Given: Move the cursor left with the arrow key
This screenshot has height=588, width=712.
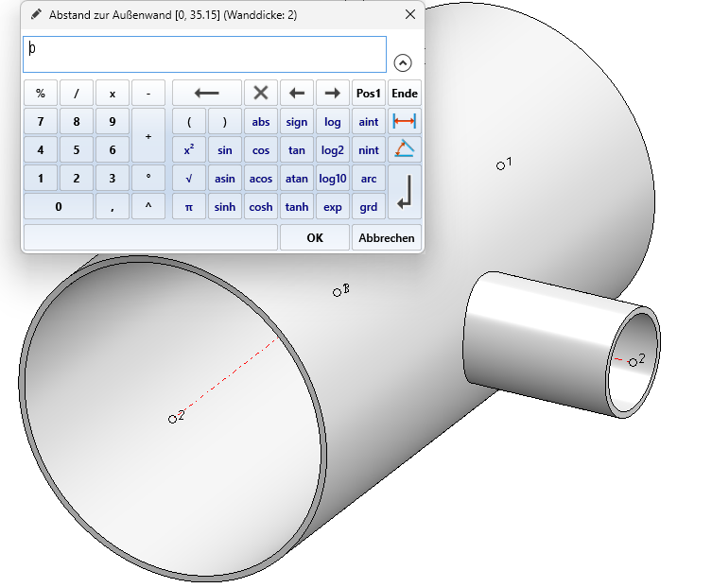Looking at the screenshot, I should click(297, 93).
